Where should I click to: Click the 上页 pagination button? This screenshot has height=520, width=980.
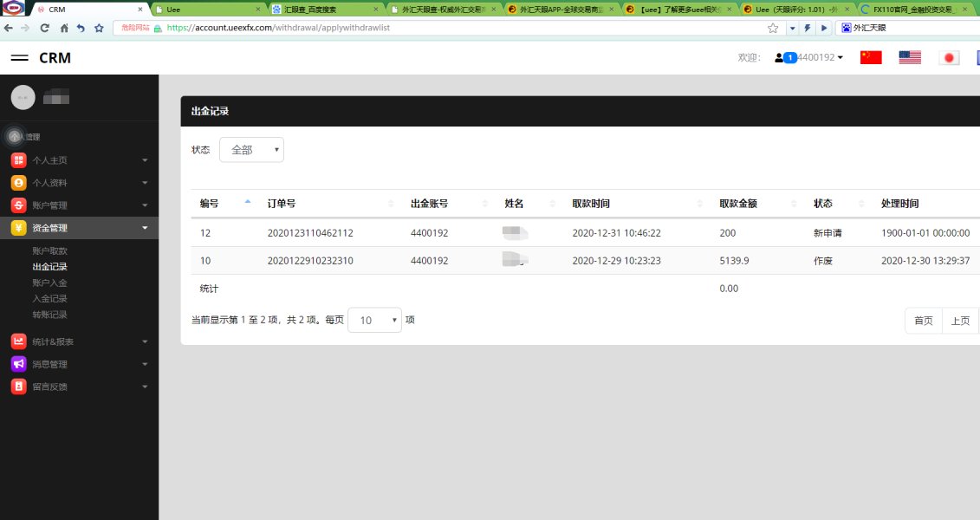pos(960,321)
